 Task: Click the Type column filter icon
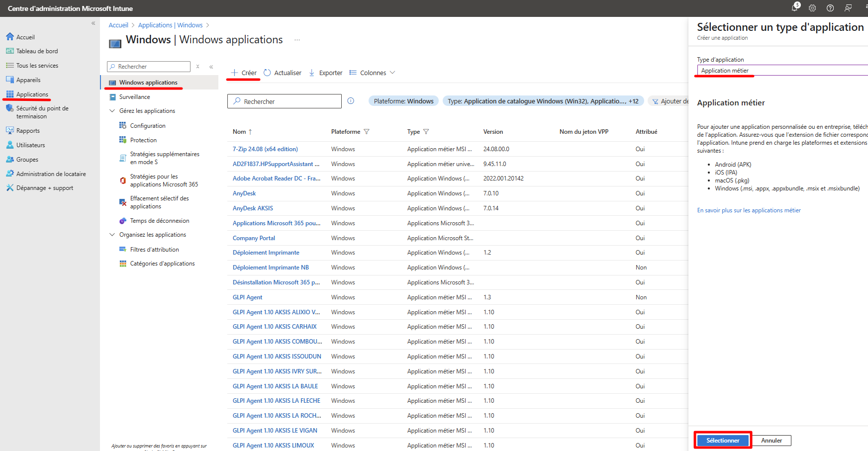click(426, 132)
